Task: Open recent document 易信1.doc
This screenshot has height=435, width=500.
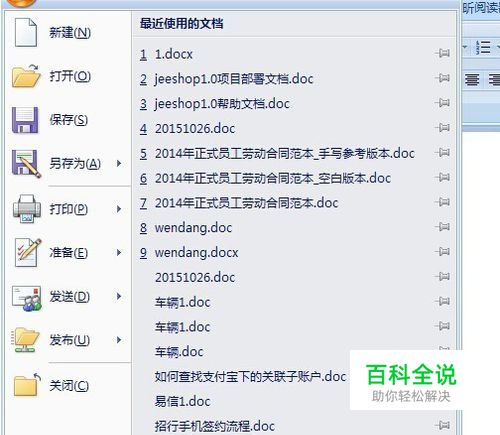Action: 182,401
